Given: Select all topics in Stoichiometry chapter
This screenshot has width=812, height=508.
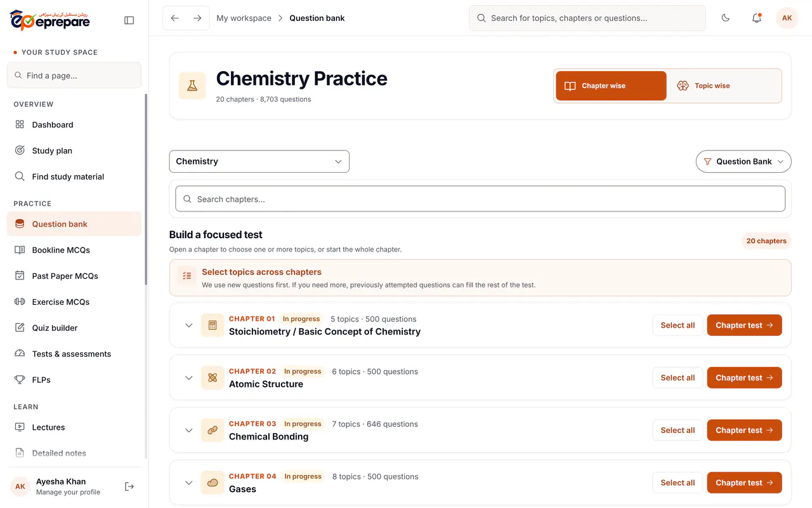Looking at the screenshot, I should pyautogui.click(x=678, y=325).
